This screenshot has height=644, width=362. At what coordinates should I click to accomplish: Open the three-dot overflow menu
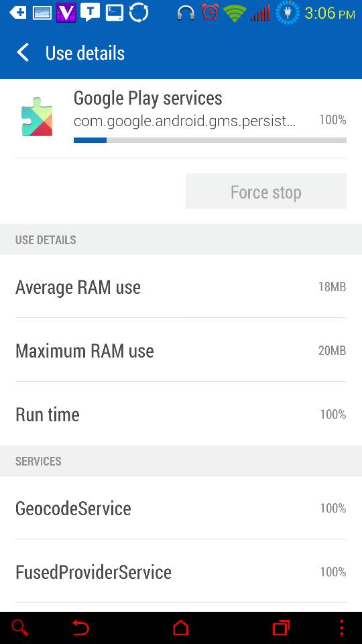click(342, 628)
